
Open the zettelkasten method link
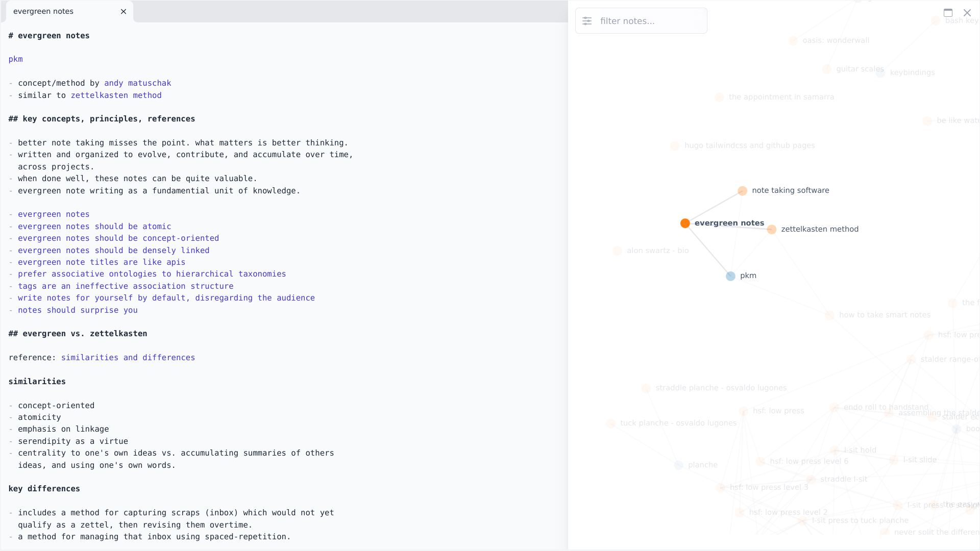pyautogui.click(x=116, y=95)
